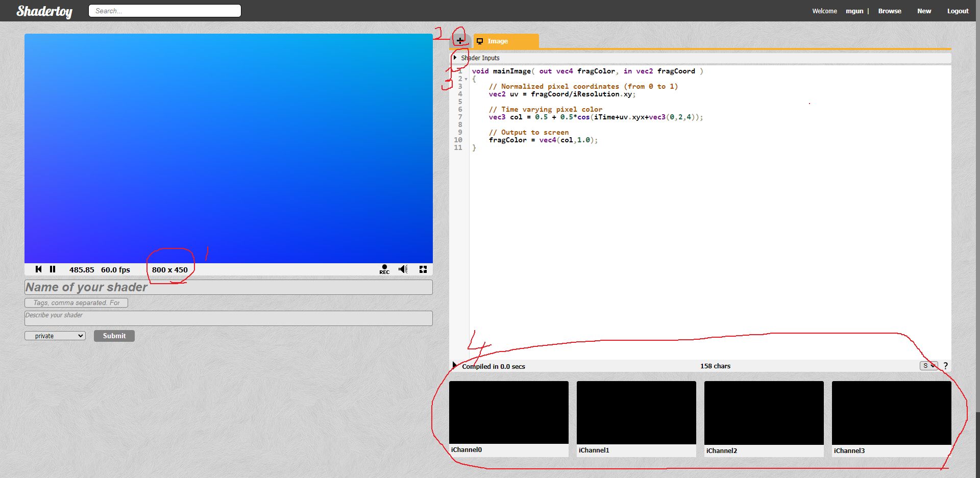Place cursor on 'void mainImage' code line
Image resolution: width=980 pixels, height=478 pixels.
[x=587, y=71]
